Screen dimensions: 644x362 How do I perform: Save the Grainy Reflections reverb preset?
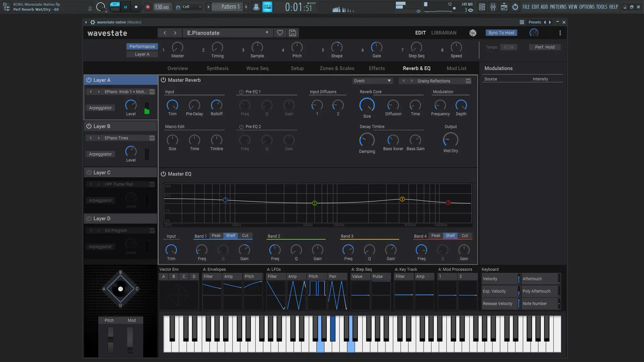click(x=468, y=81)
